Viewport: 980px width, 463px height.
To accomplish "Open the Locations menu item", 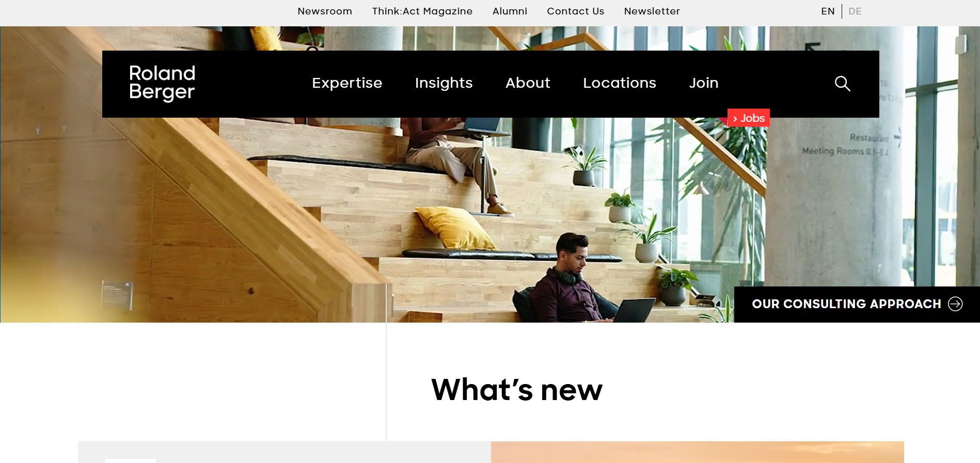I will [620, 83].
